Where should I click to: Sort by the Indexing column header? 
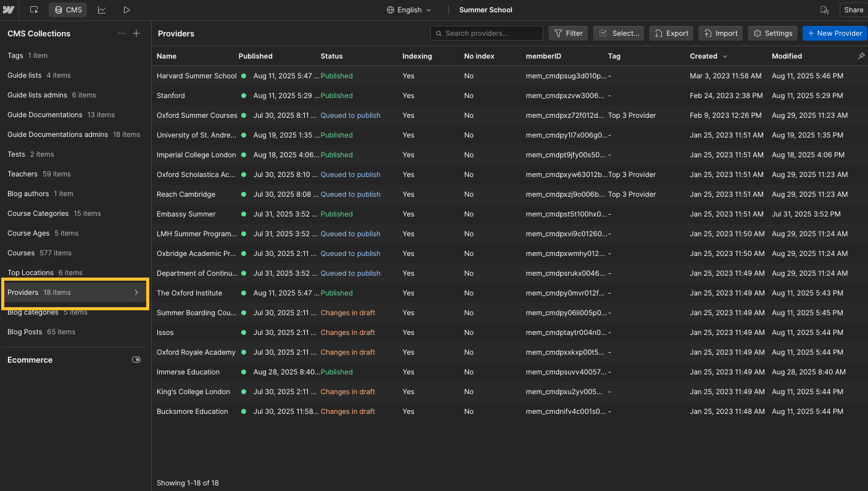(x=417, y=56)
